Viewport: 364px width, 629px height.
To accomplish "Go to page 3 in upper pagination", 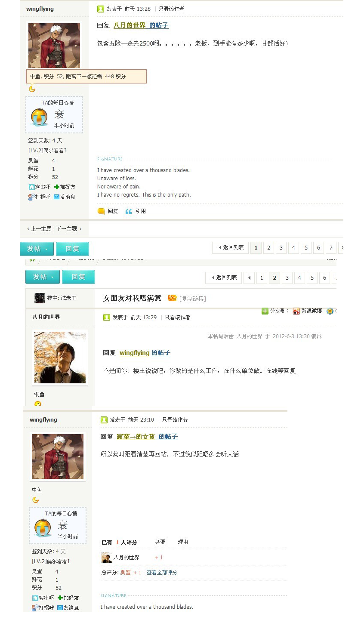I will point(281,248).
